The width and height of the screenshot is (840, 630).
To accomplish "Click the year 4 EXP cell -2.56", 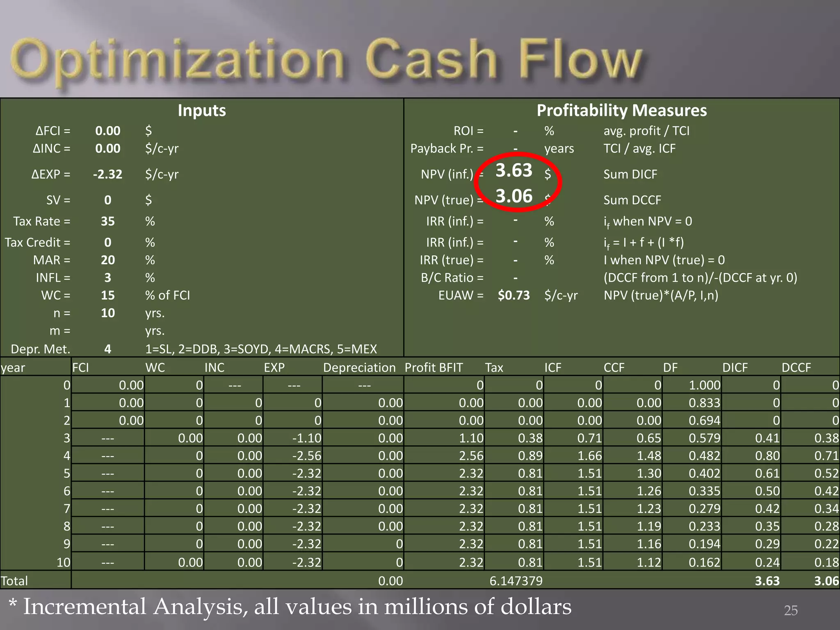I will (x=306, y=456).
